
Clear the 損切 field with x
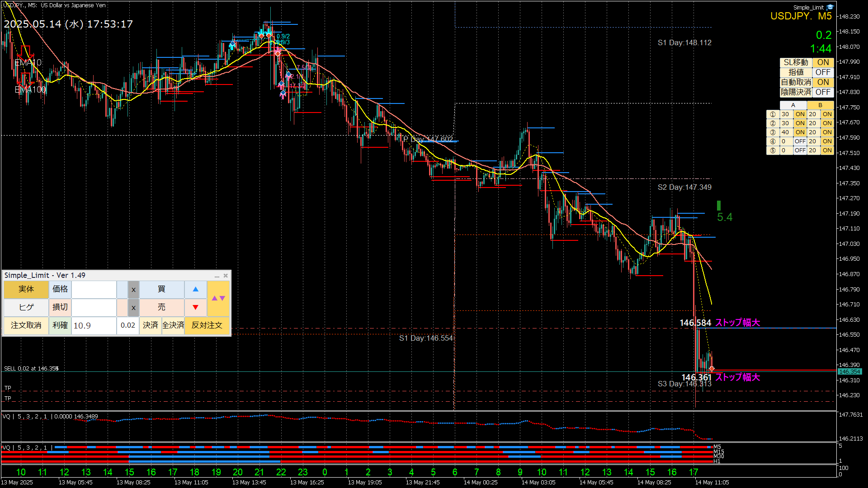(x=133, y=308)
